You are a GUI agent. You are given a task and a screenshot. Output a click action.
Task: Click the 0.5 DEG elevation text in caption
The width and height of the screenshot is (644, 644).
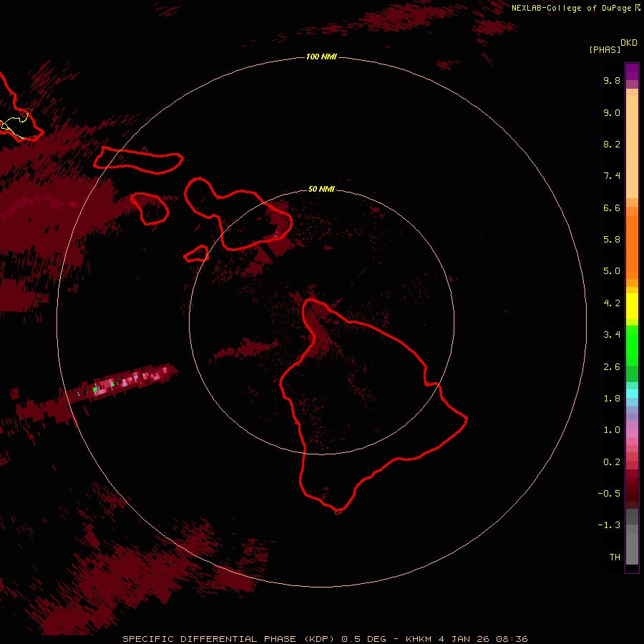(x=364, y=639)
